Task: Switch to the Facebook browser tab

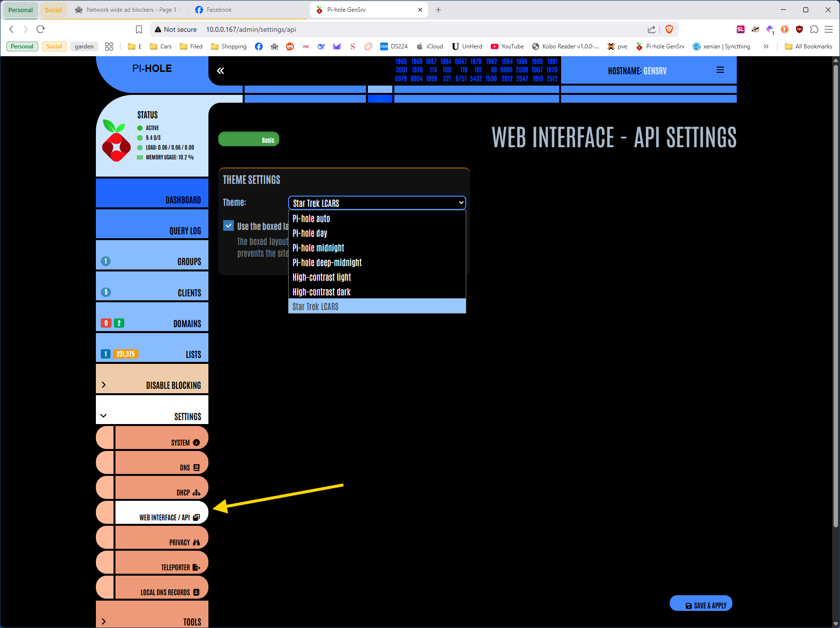Action: tap(219, 10)
